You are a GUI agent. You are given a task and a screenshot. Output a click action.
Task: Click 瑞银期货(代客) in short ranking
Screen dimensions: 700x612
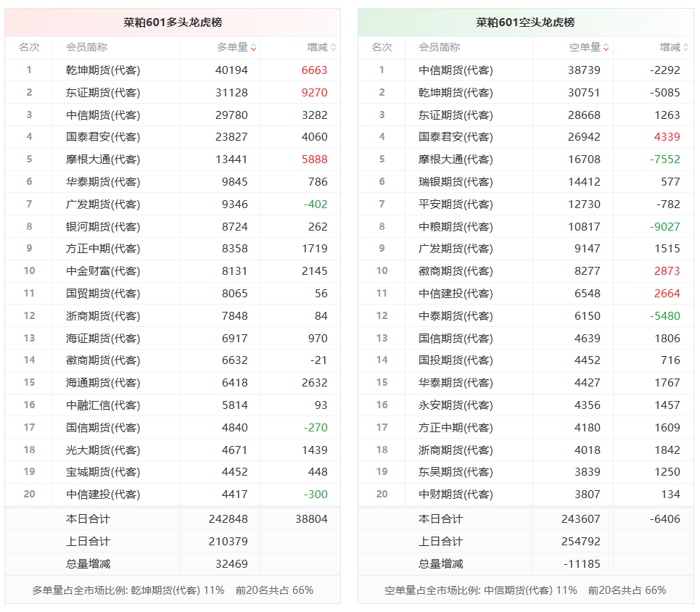click(456, 182)
